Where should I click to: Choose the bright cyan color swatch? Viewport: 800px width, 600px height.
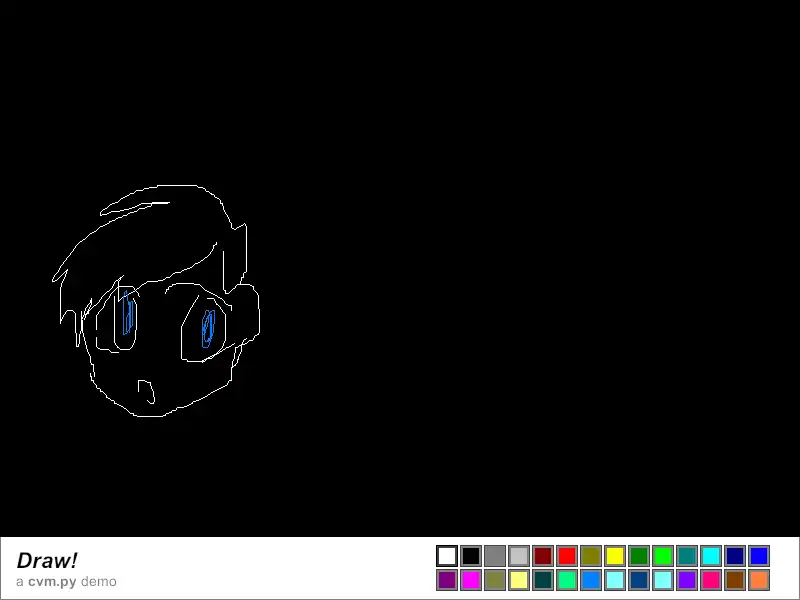coord(711,556)
